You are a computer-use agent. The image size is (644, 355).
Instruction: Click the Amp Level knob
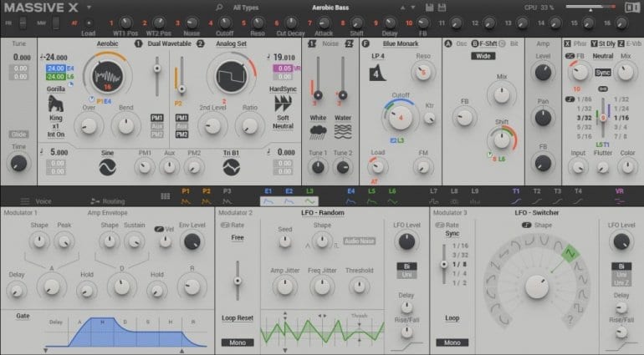(543, 72)
